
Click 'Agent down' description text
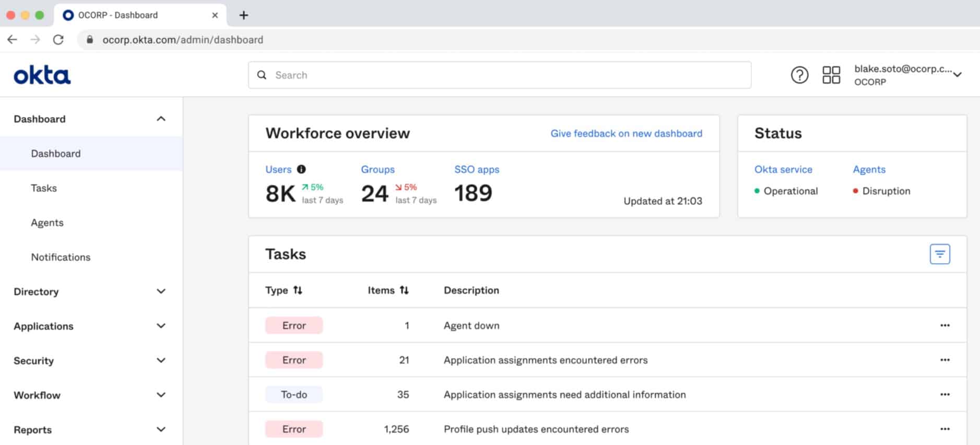(x=471, y=325)
